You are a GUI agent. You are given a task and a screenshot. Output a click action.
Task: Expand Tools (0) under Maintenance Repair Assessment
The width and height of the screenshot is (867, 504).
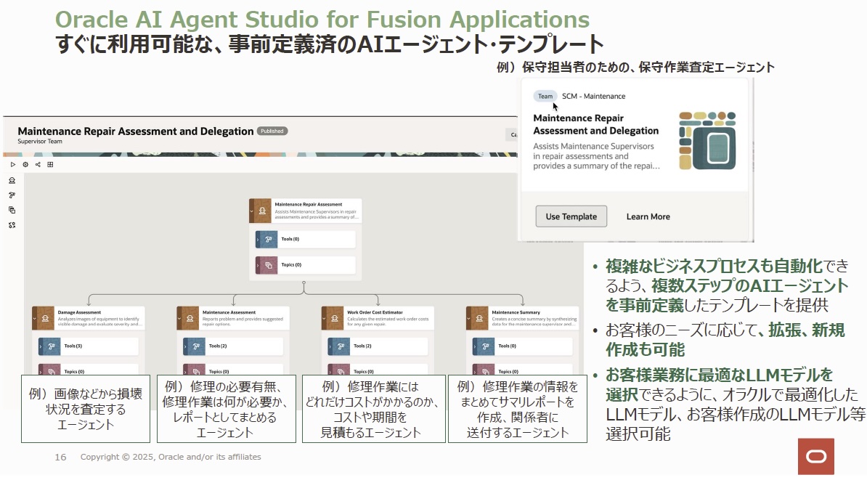[258, 239]
